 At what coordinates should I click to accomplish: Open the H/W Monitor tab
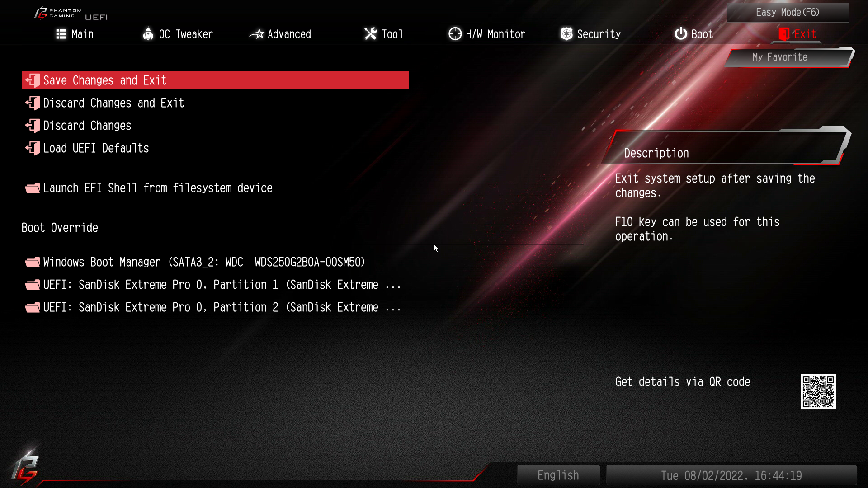pos(487,34)
